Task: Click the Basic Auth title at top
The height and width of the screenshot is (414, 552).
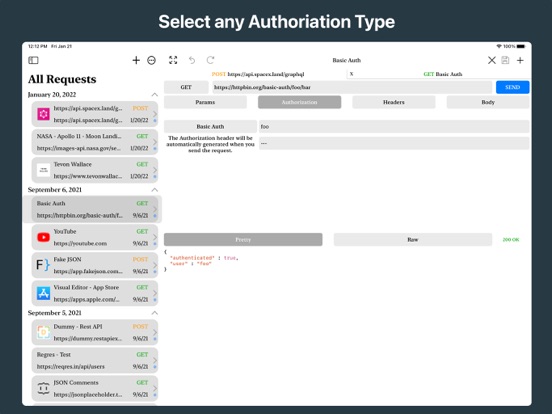Action: click(346, 60)
